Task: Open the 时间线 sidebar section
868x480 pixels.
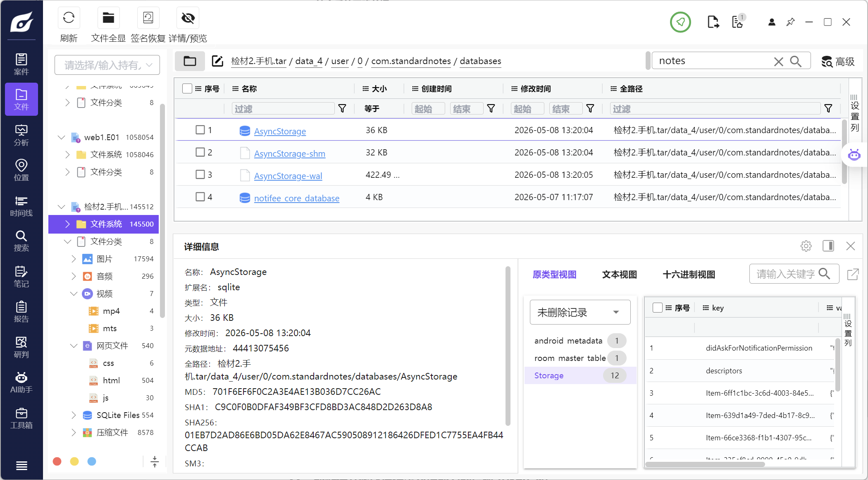Action: click(21, 206)
